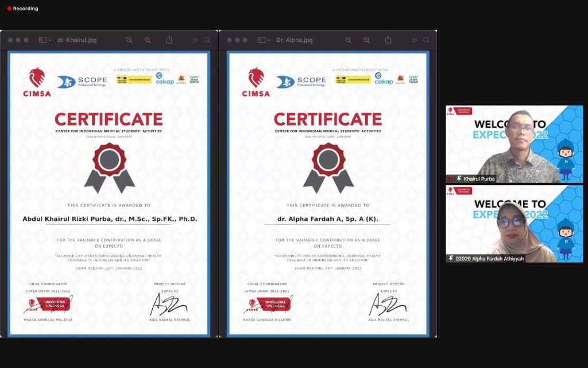Show more toolbar items in dr. Khairul.jpg
588x368 pixels.
195,40
